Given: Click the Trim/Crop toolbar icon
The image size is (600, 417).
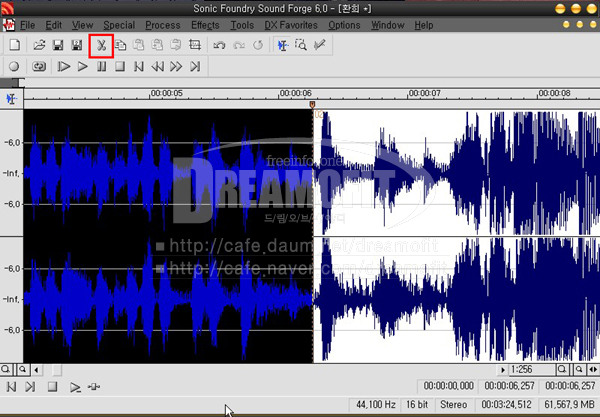Looking at the screenshot, I should (195, 45).
